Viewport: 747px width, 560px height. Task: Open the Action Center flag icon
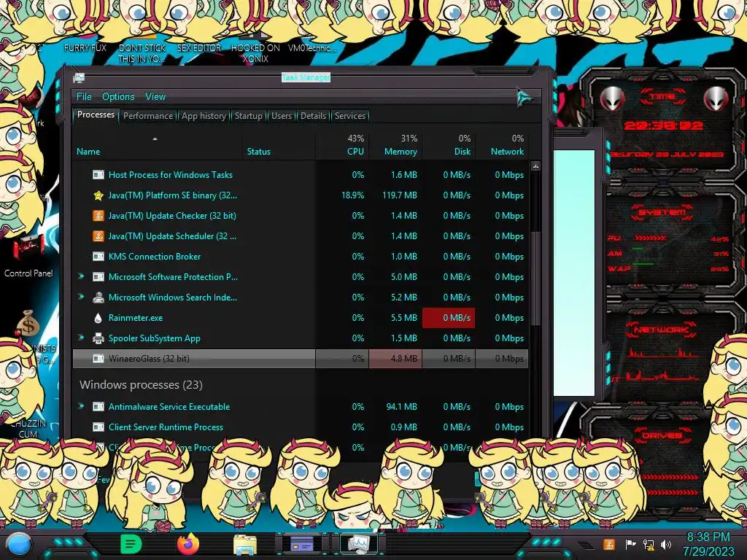630,544
